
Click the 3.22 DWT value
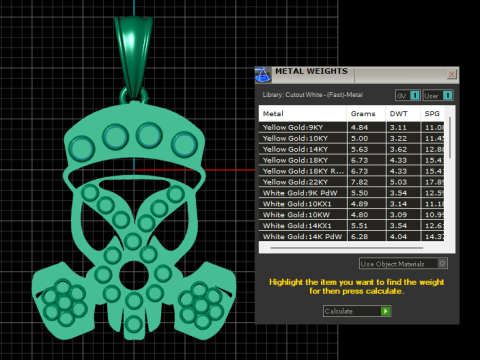[398, 138]
